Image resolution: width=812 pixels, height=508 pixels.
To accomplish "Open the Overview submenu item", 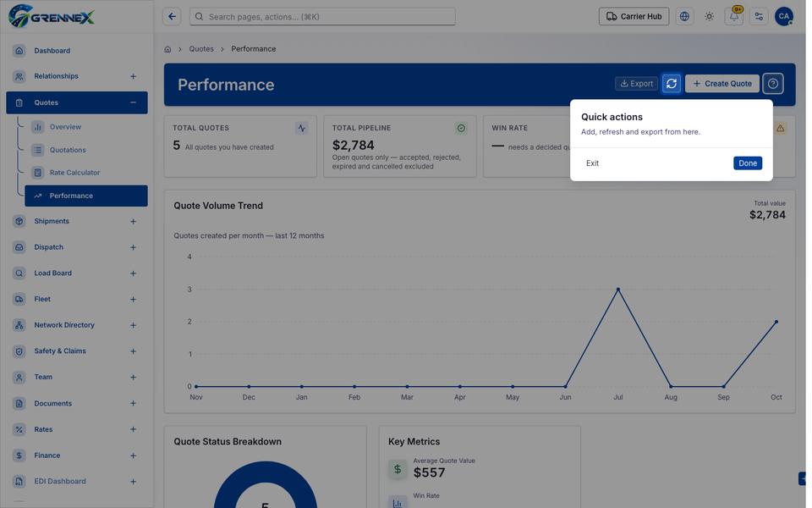I will 86,127.
